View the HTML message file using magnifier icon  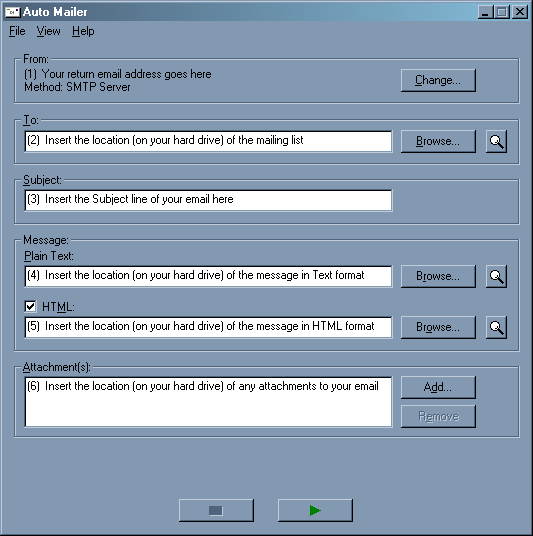pos(496,327)
